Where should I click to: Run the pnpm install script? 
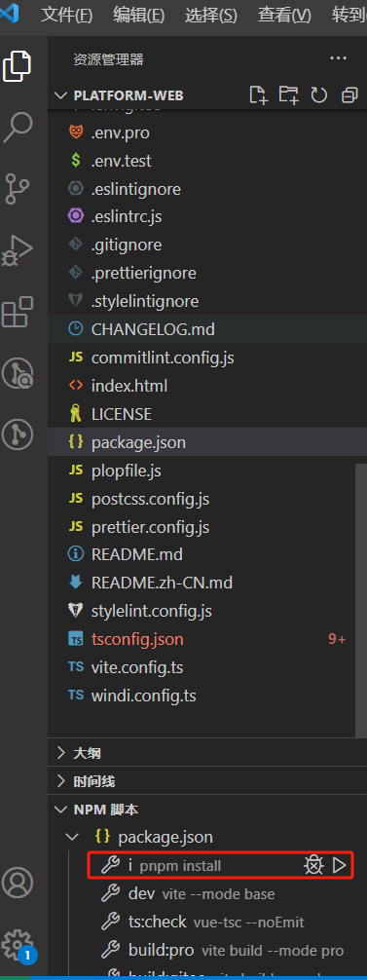339,865
